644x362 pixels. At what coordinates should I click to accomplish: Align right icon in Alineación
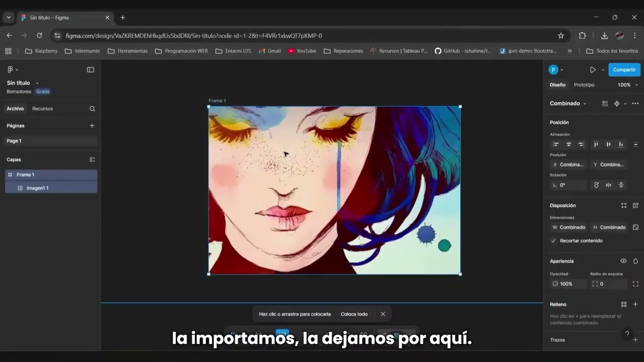[x=581, y=144]
